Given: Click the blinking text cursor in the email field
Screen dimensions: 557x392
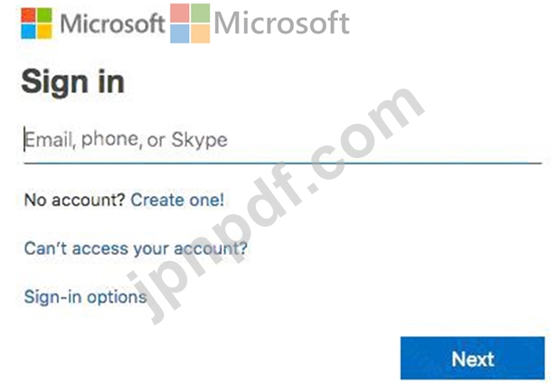Looking at the screenshot, I should [x=24, y=139].
